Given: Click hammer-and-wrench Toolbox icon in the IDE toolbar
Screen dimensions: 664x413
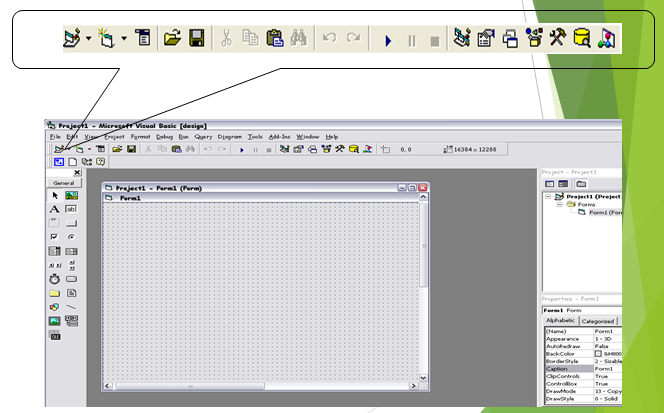Looking at the screenshot, I should [340, 149].
